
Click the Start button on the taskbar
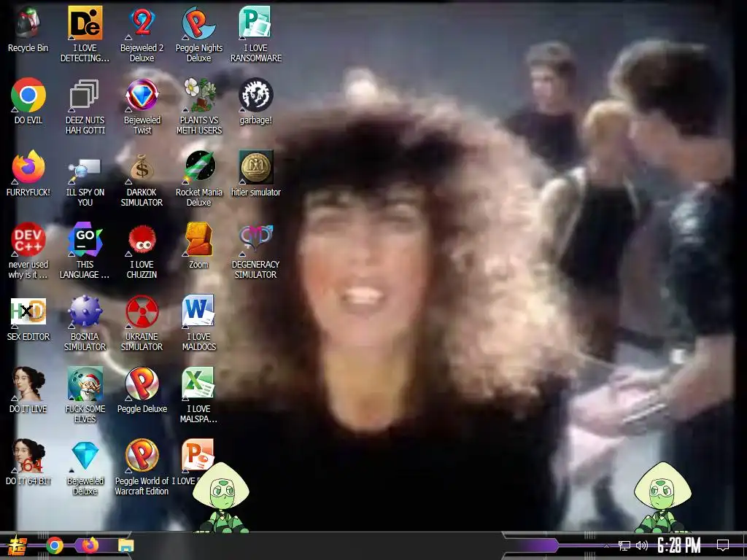pos(18,545)
